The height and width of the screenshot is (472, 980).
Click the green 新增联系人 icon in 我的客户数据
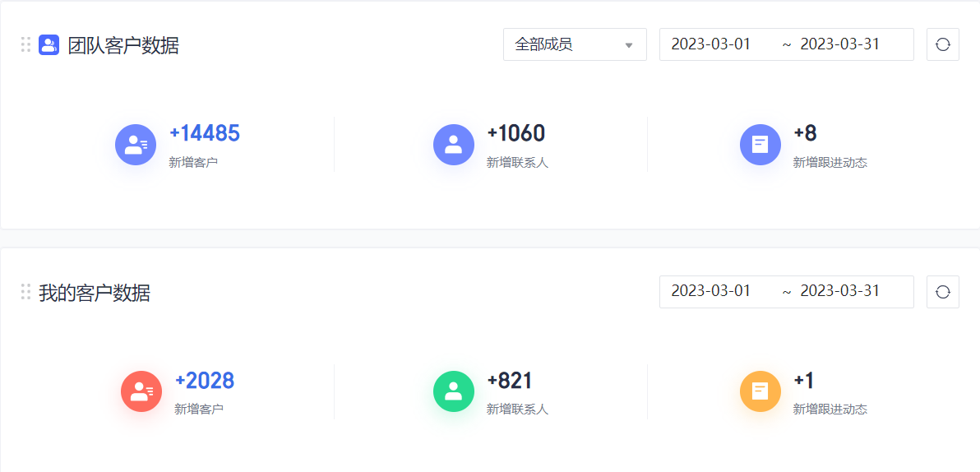pos(454,391)
